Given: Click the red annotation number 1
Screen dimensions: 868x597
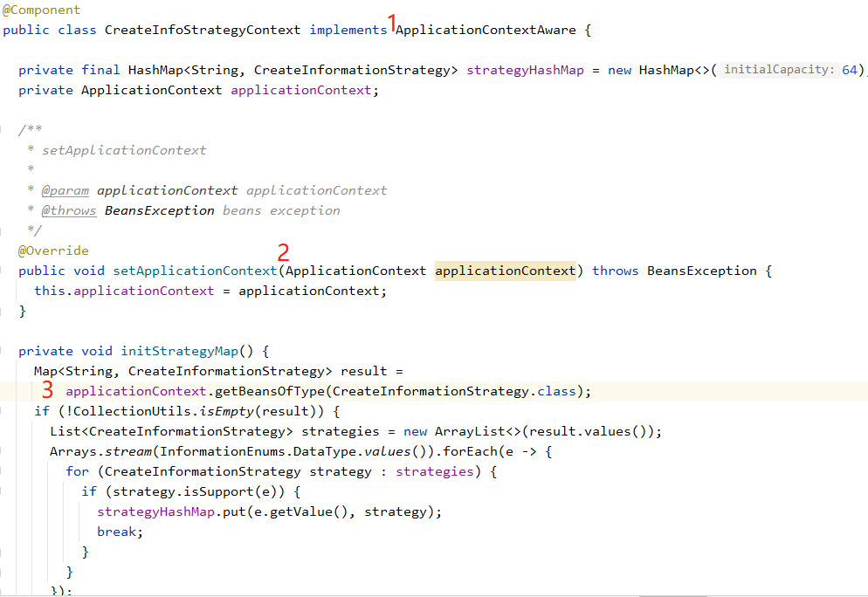Looking at the screenshot, I should [x=392, y=22].
